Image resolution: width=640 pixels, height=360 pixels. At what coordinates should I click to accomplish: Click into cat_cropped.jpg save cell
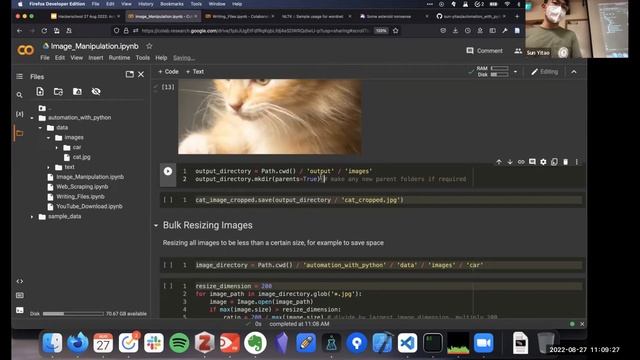[x=388, y=200]
